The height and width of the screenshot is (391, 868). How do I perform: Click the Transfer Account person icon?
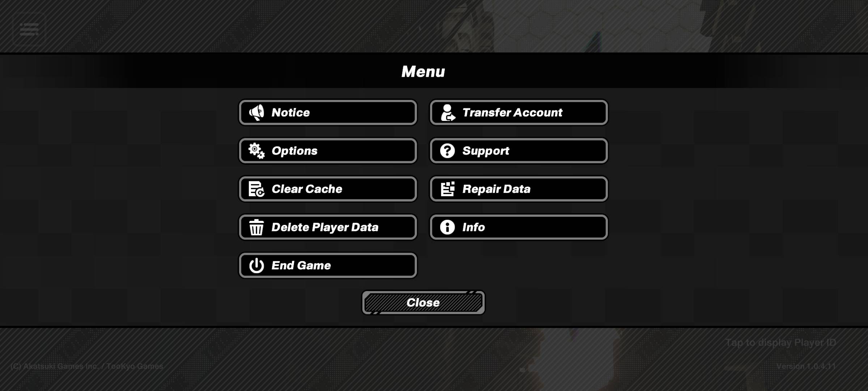pos(447,113)
